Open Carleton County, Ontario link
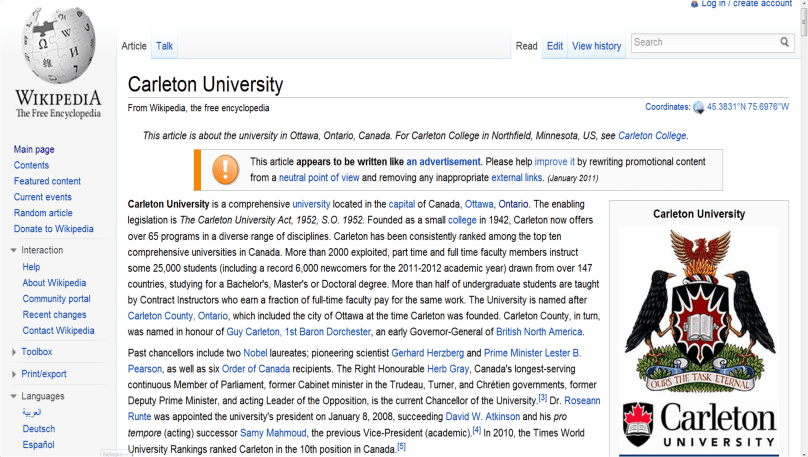 point(178,316)
